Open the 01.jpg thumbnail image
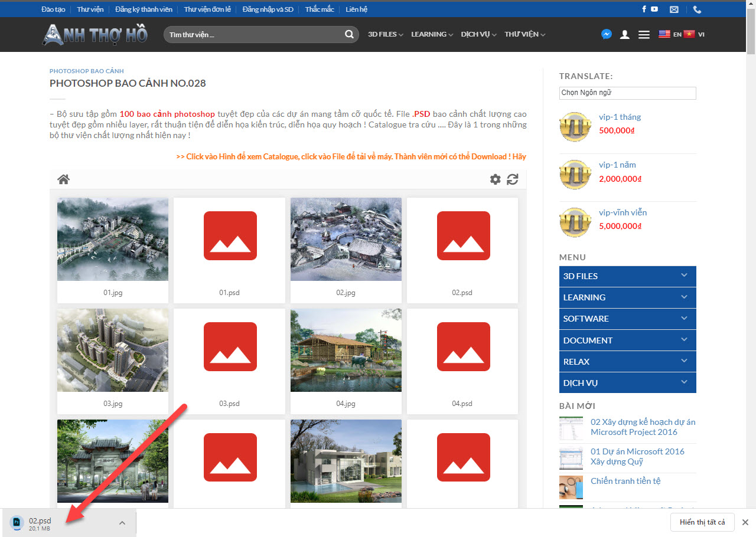Viewport: 756px width, 537px height. (113, 239)
